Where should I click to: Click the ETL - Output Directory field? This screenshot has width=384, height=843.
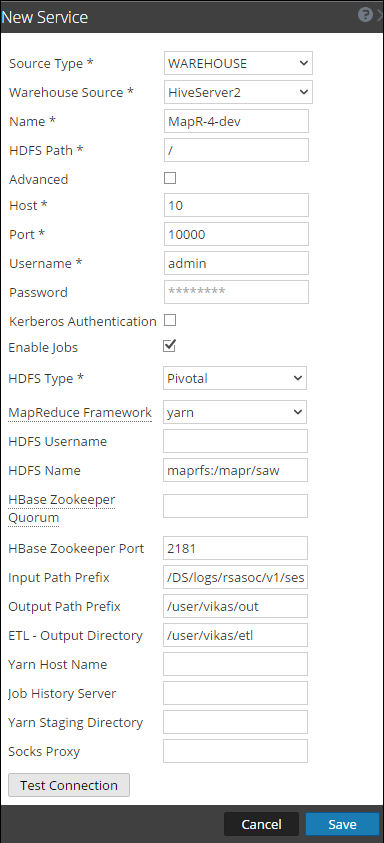(x=236, y=635)
